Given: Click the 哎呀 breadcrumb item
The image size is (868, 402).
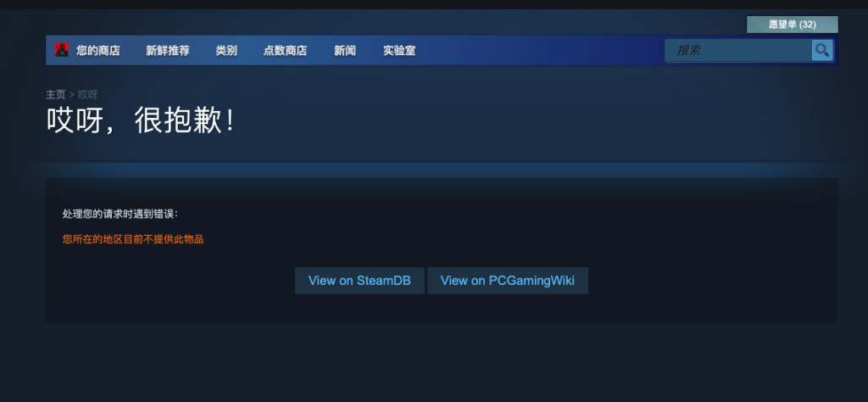Looking at the screenshot, I should (x=87, y=95).
